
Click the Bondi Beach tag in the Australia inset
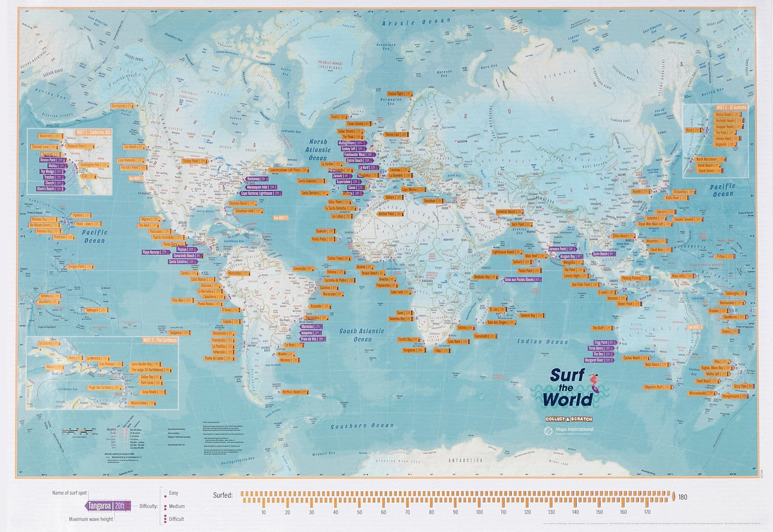coord(707,165)
